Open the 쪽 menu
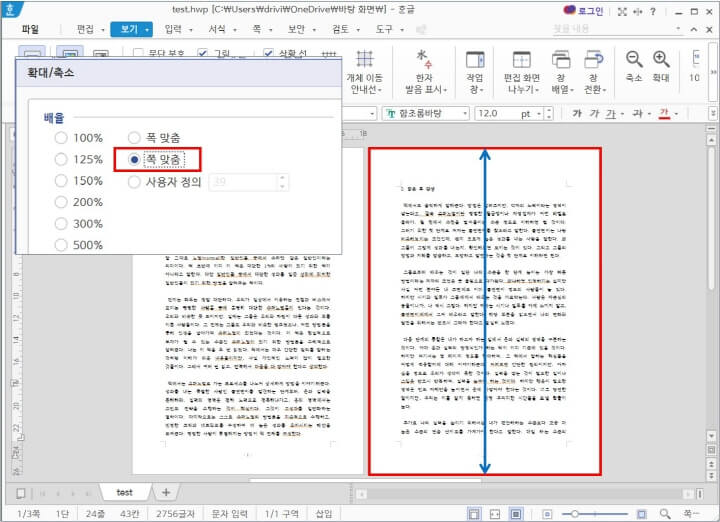The height and width of the screenshot is (522, 720). click(257, 29)
